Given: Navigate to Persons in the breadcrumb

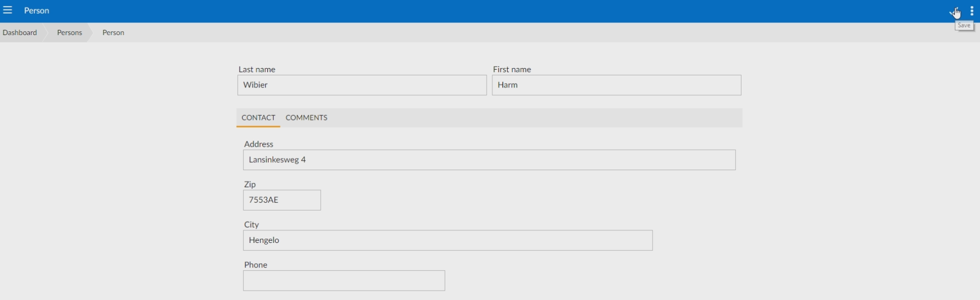Looking at the screenshot, I should pyautogui.click(x=69, y=32).
